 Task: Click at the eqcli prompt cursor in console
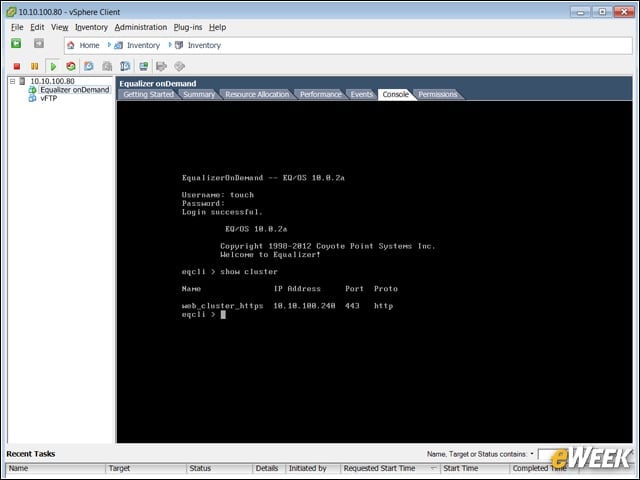click(x=223, y=315)
